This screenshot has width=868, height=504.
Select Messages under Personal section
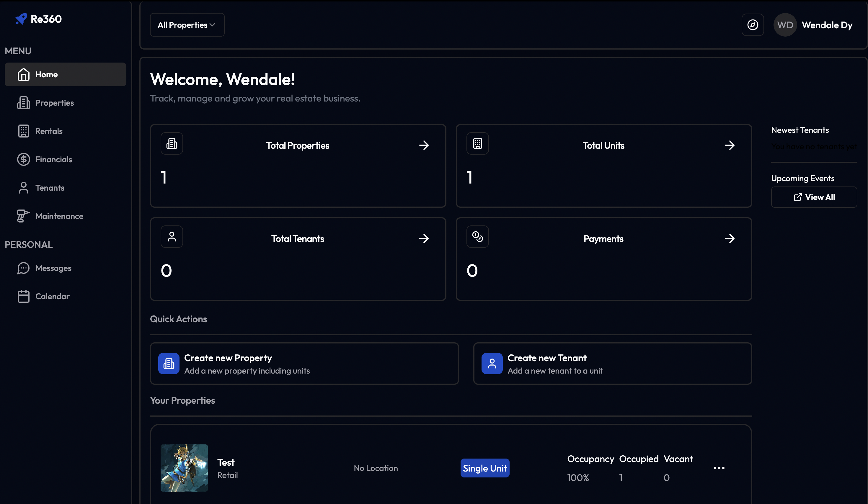click(x=53, y=268)
